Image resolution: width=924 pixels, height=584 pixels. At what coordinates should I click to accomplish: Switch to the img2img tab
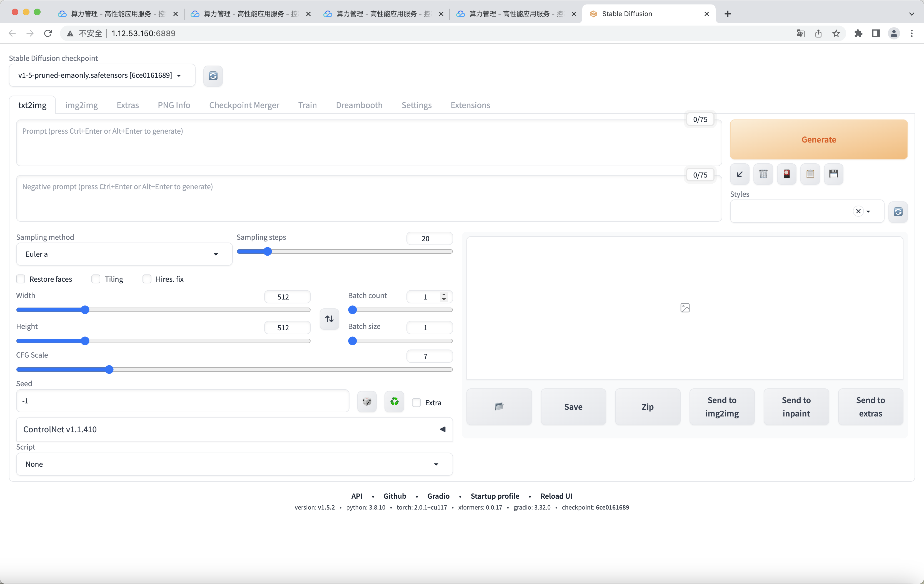[x=81, y=105]
